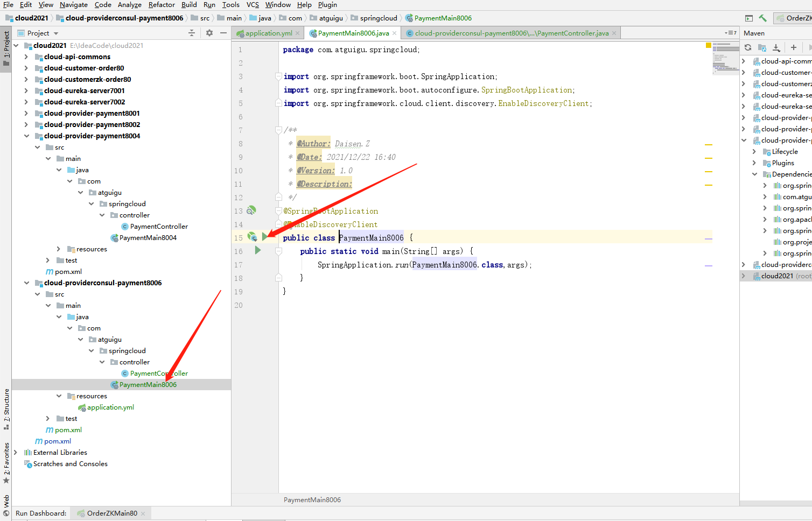Add a Maven project with the plus icon
812x521 pixels.
[x=794, y=47]
